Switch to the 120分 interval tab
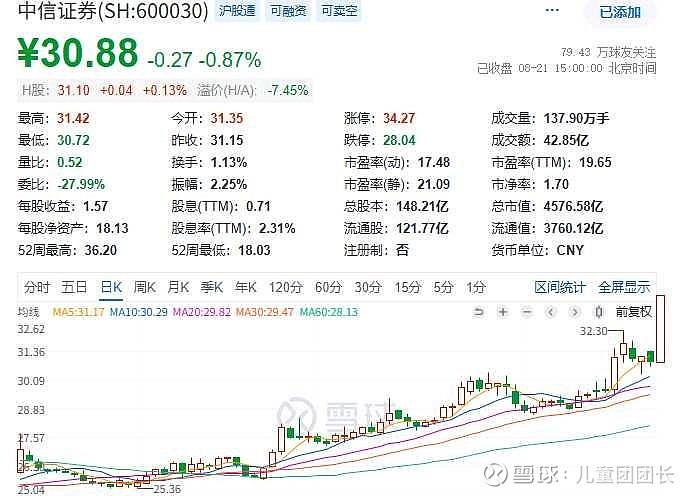The image size is (695, 496). coord(285,287)
